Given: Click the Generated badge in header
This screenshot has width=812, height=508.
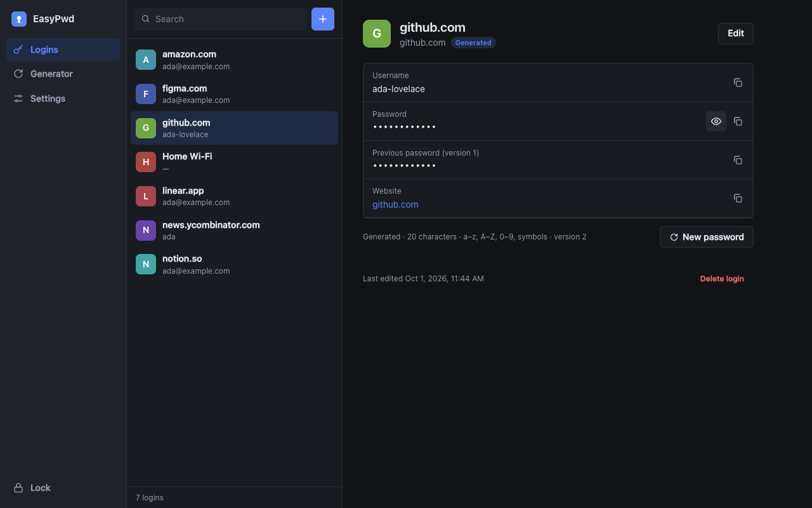Looking at the screenshot, I should (473, 43).
